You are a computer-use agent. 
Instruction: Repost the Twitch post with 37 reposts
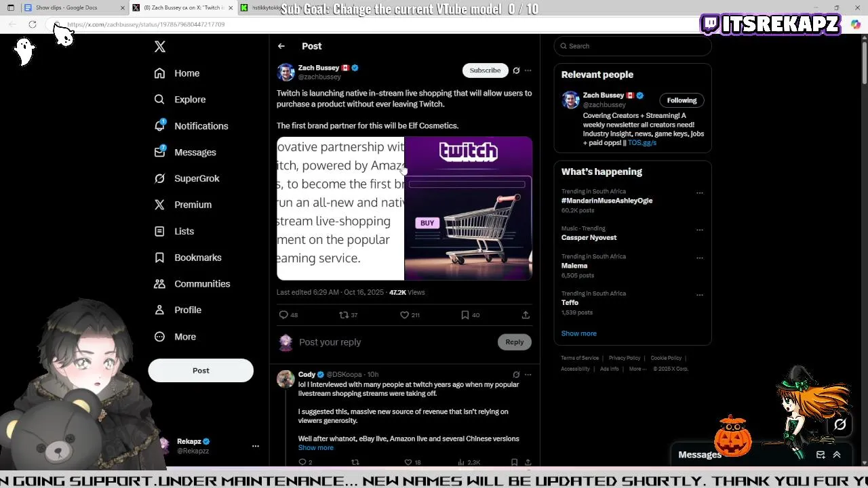click(x=344, y=315)
